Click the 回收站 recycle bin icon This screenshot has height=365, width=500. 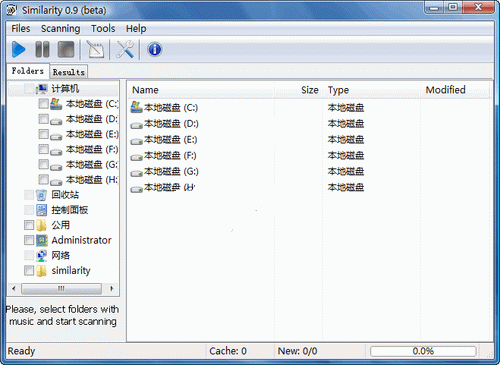click(x=42, y=195)
